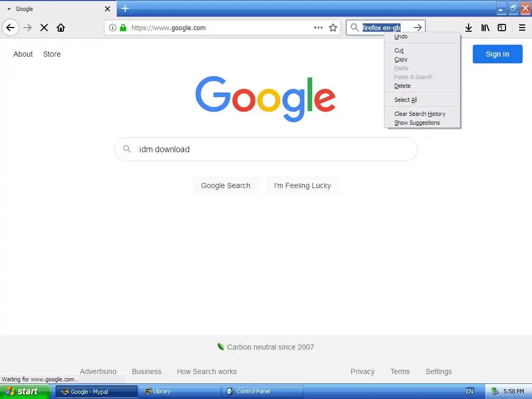Open the Privacy footer link
532x399 pixels.
coord(362,371)
